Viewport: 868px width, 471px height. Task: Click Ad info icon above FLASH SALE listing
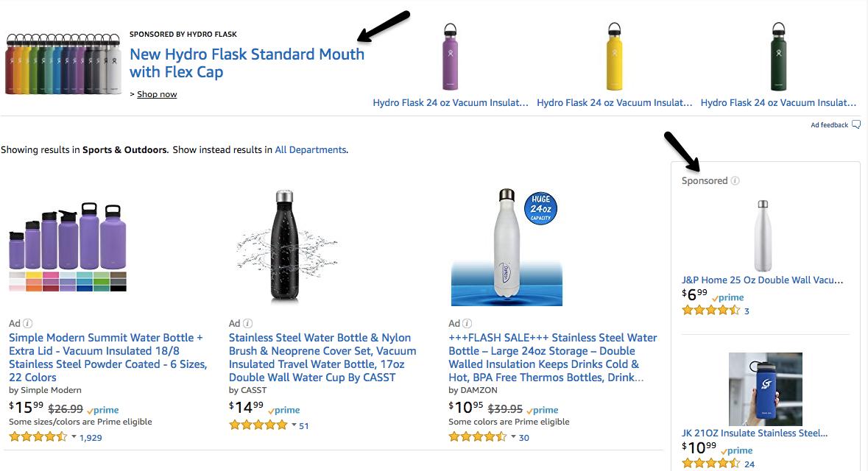468,323
